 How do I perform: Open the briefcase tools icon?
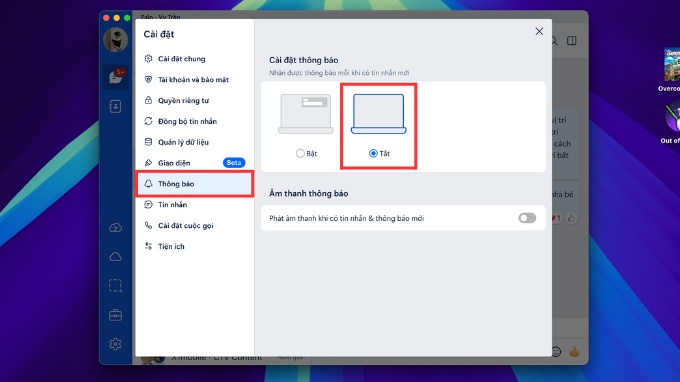coord(115,315)
